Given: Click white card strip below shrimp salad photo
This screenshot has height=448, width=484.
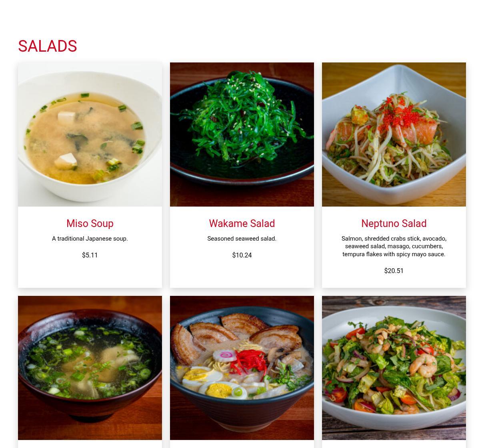Looking at the screenshot, I should [x=394, y=444].
